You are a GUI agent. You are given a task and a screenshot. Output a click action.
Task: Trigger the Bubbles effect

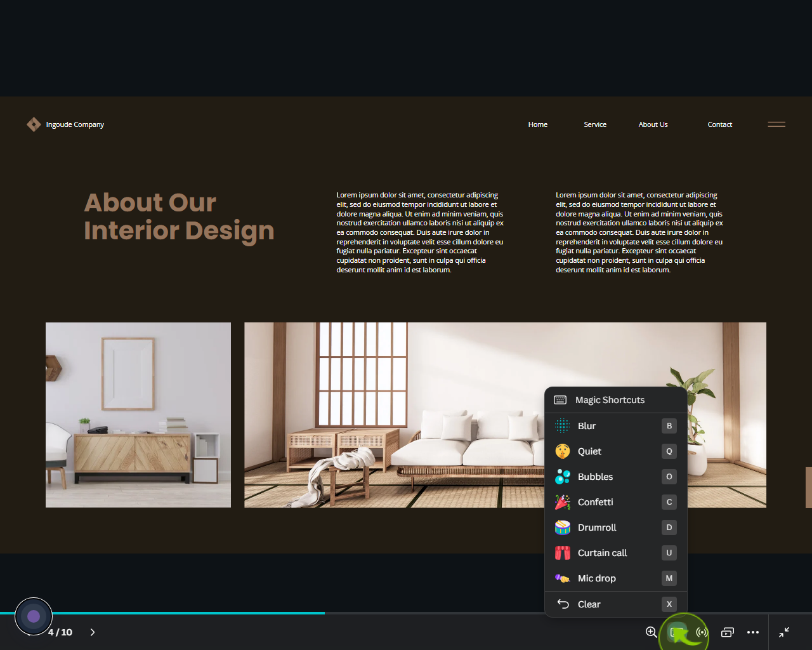tap(615, 477)
